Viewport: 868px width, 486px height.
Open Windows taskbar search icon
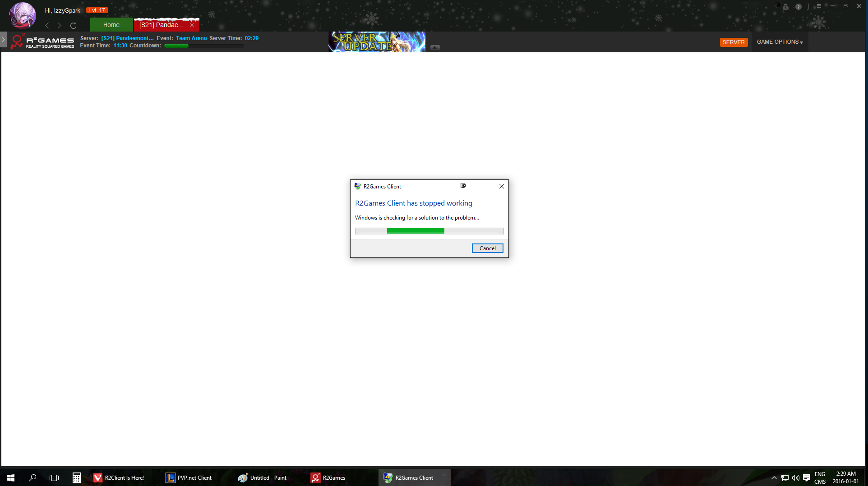[32, 478]
